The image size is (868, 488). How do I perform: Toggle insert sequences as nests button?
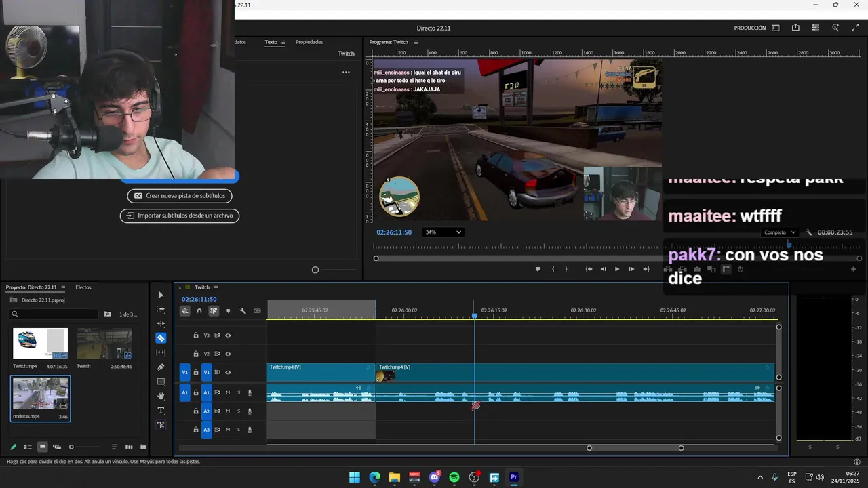coord(184,311)
